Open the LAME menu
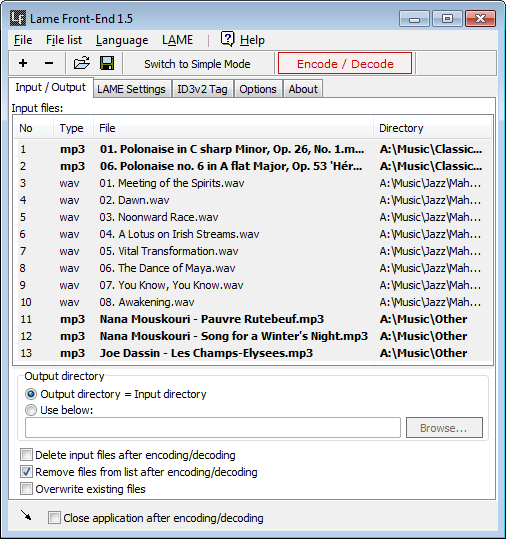 [x=177, y=40]
